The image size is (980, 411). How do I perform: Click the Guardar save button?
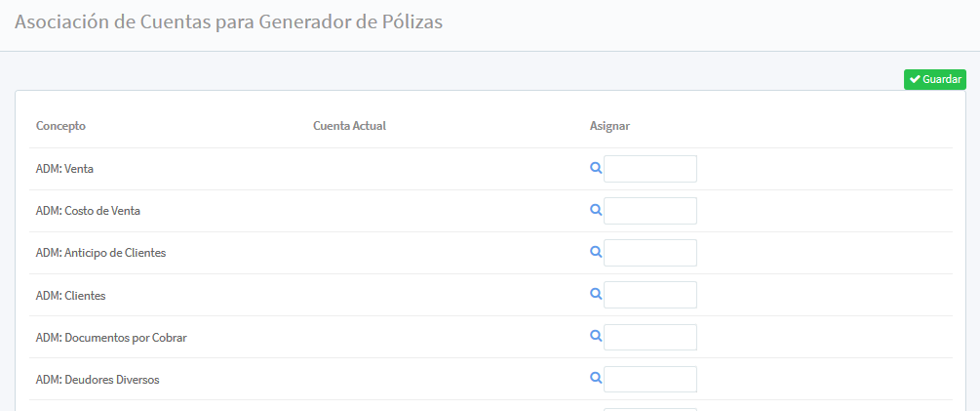934,79
